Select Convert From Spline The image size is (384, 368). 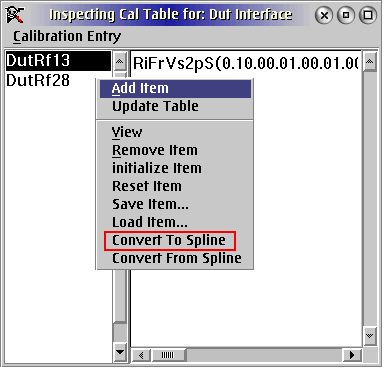[177, 258]
